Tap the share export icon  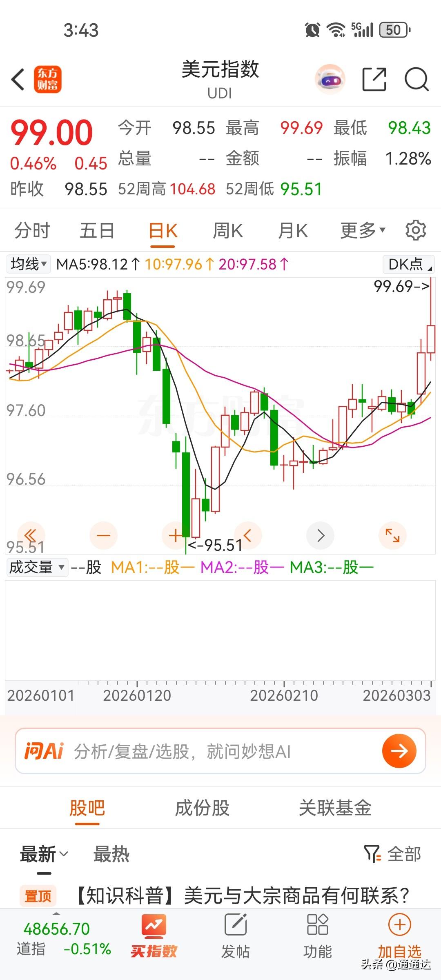[374, 79]
